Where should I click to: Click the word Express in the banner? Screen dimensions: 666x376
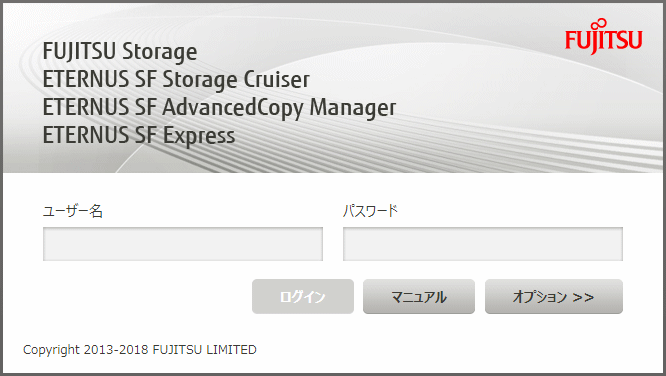(199, 136)
